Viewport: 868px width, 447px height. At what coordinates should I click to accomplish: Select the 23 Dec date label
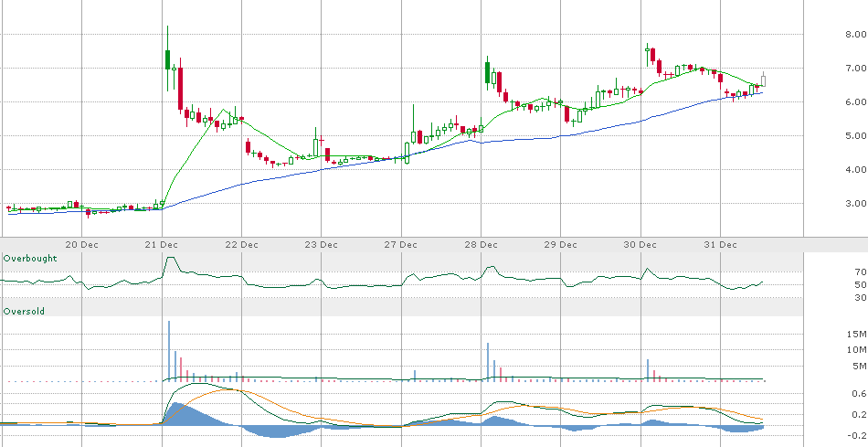point(322,245)
